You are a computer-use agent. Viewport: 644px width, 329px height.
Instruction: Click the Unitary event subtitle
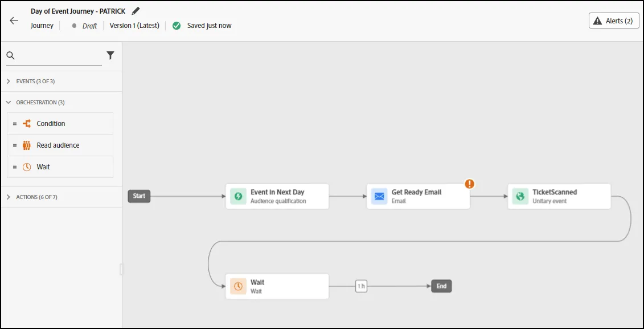(x=549, y=201)
